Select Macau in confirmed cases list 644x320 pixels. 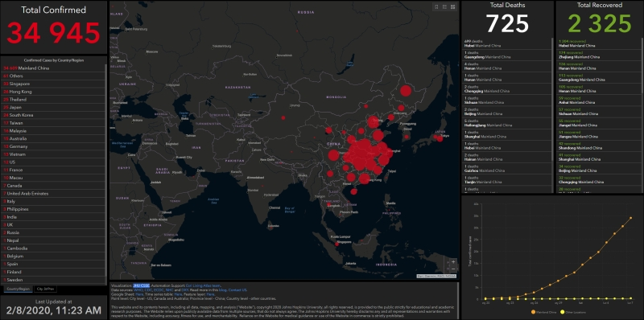[53, 178]
